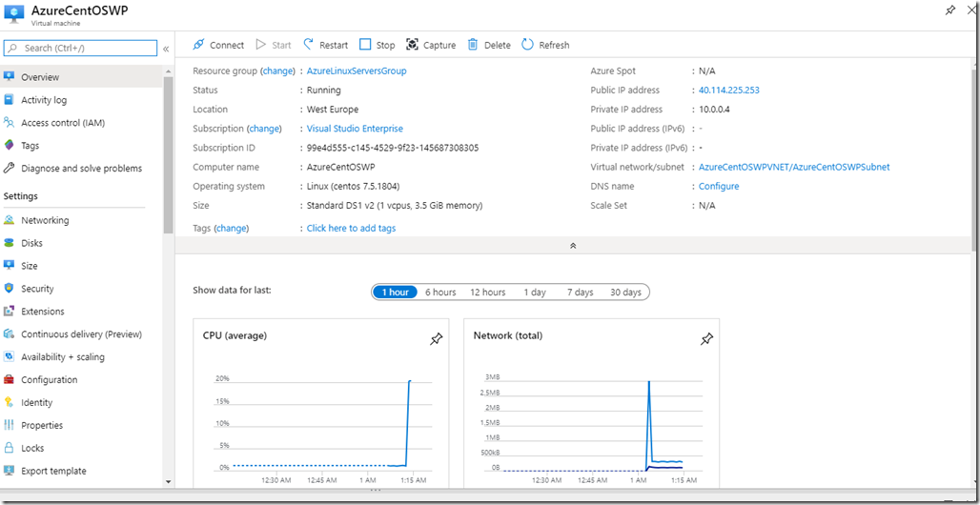Click the Networking icon
The image size is (980, 505).
9,220
